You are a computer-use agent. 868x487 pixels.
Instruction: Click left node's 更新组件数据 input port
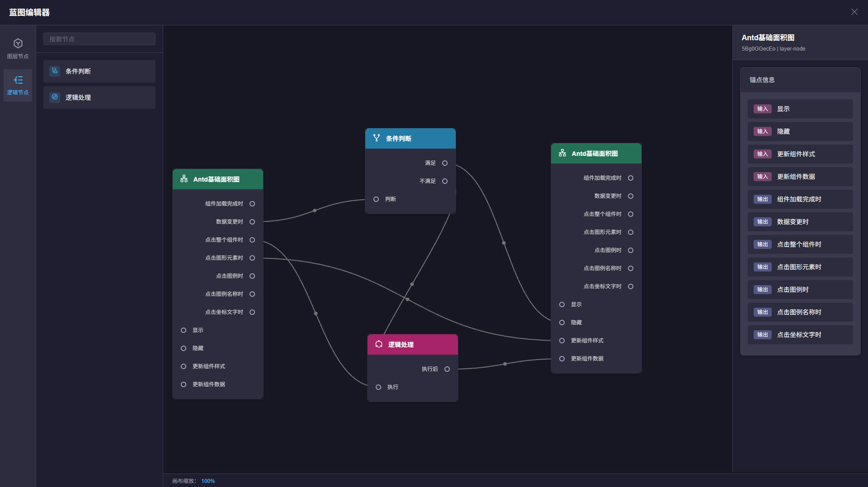(184, 384)
